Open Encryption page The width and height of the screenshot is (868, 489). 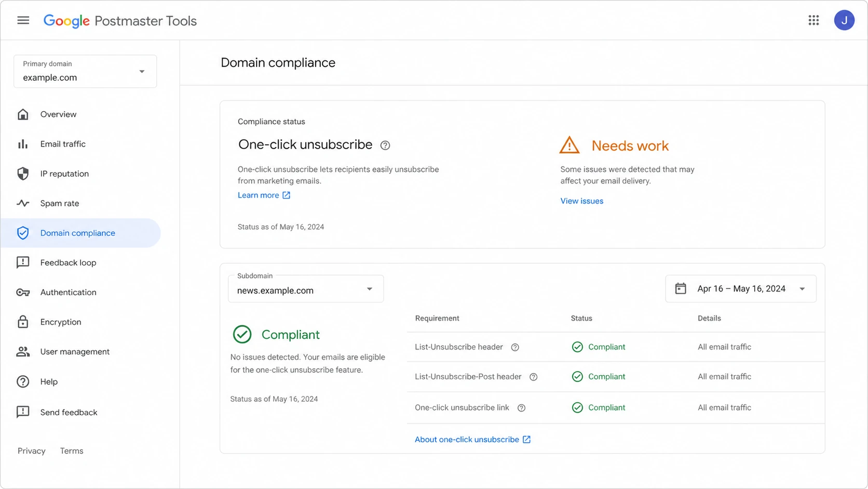[80, 322]
